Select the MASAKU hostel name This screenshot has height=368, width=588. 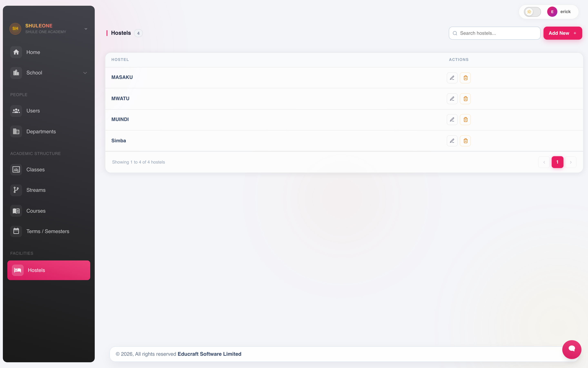(122, 77)
